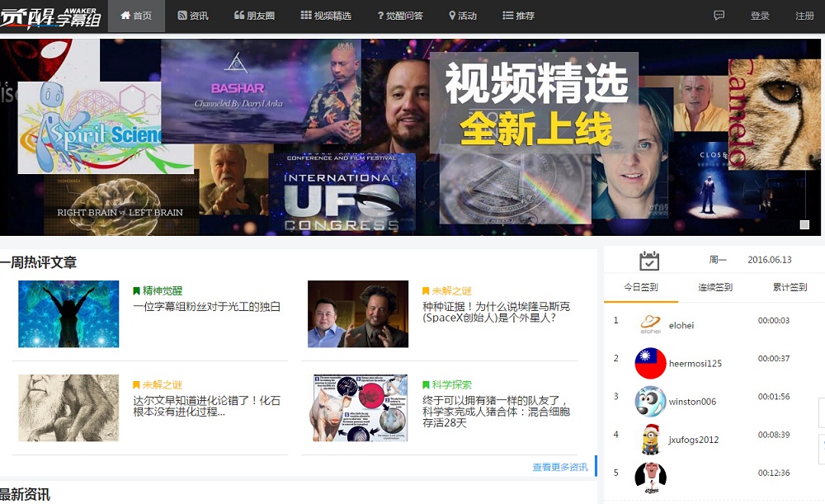
Task: Click the Awaker 觉醒字幕组 site logo
Action: [51, 16]
